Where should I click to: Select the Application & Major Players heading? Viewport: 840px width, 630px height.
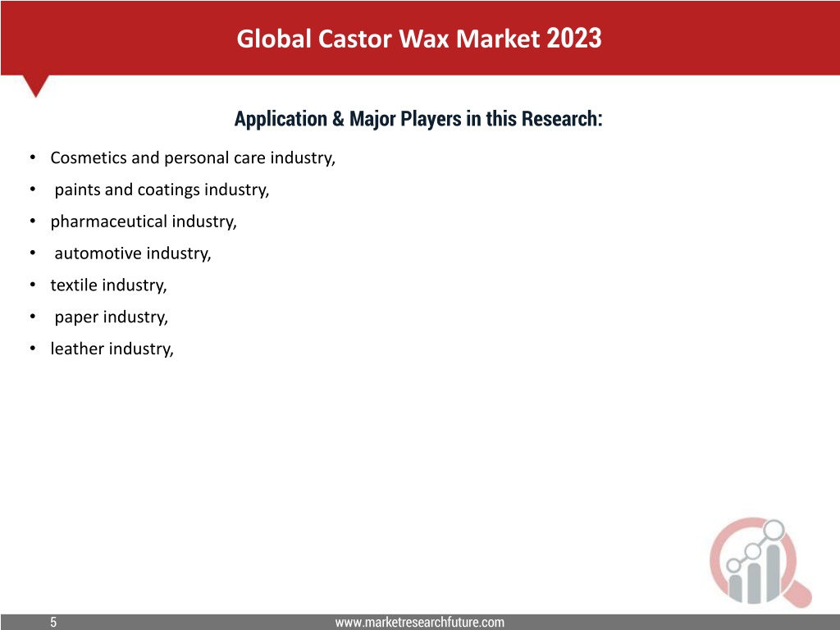pos(418,118)
